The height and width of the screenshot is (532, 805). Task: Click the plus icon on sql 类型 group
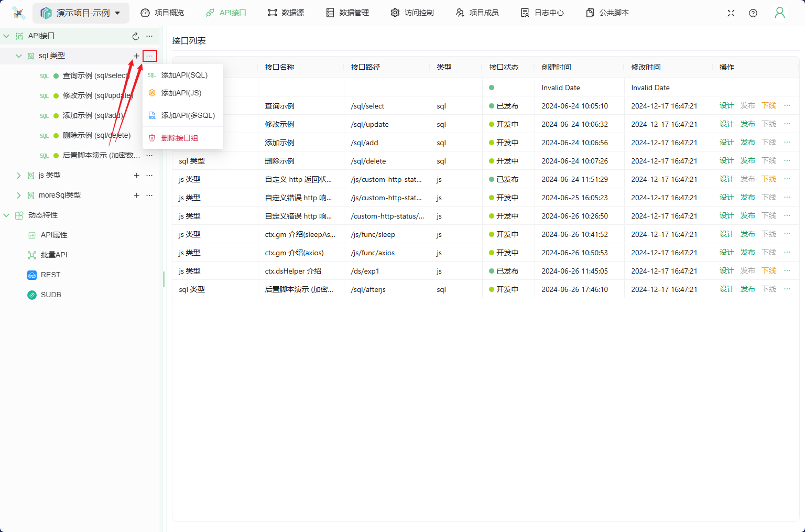coord(137,56)
